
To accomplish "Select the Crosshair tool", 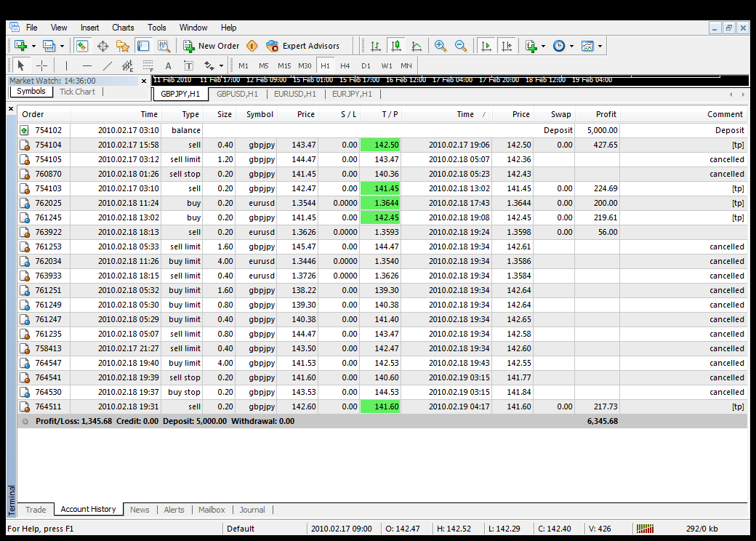I will click(x=42, y=65).
